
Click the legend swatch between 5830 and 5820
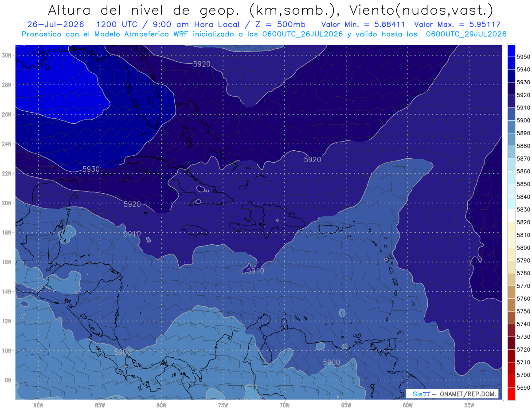511,215
